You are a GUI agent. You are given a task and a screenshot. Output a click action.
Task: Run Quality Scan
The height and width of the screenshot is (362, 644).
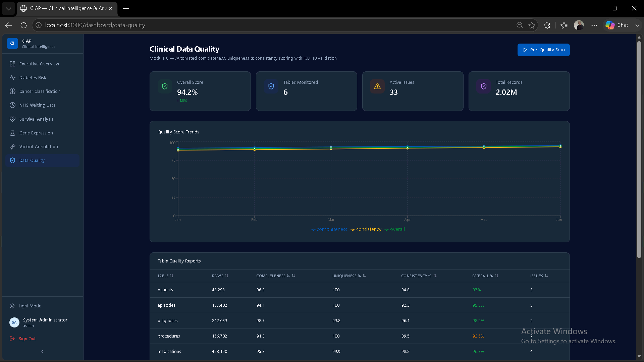click(543, 50)
